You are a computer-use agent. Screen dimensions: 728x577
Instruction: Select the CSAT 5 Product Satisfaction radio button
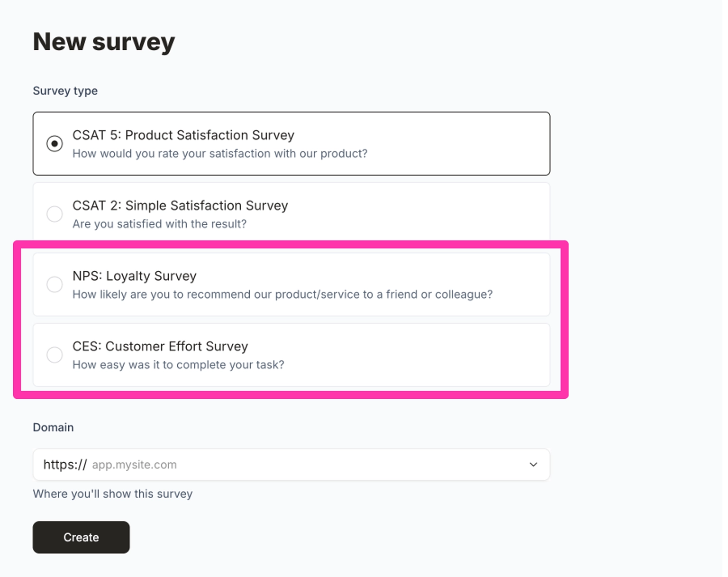tap(55, 143)
